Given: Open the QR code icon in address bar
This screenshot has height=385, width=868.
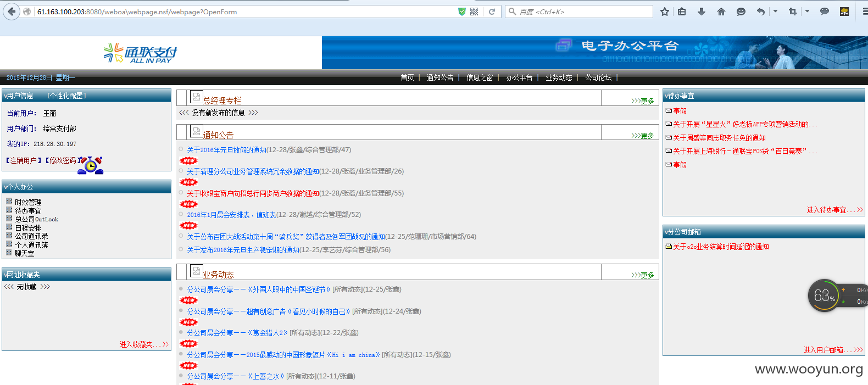Looking at the screenshot, I should [x=474, y=12].
